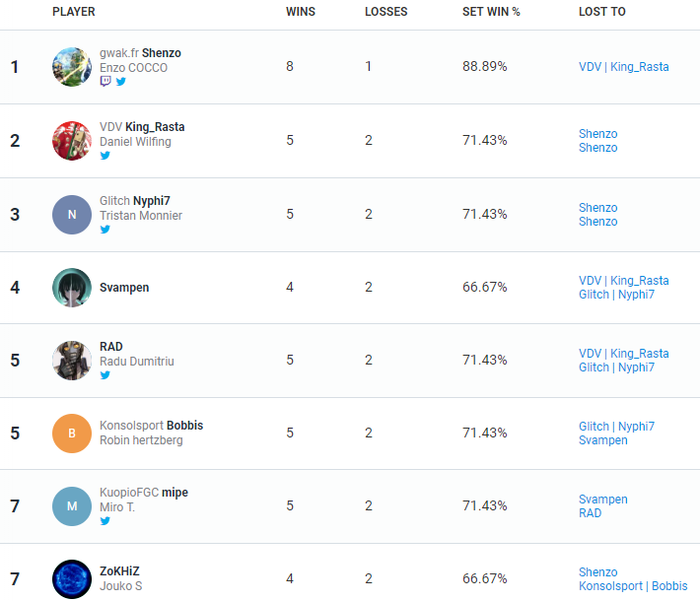Click King_Rasta's Twitter icon

coord(105,156)
